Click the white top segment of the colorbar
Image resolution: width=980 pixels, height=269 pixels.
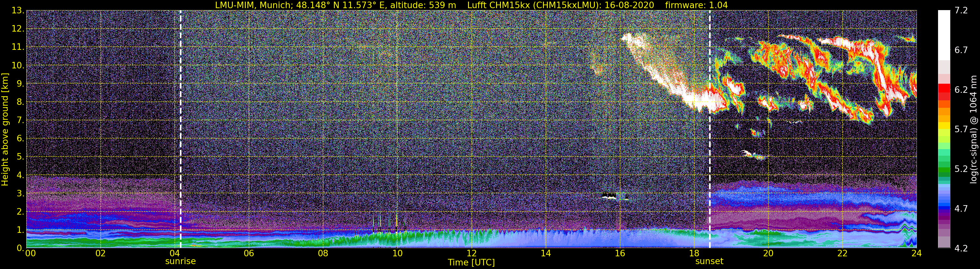click(944, 35)
